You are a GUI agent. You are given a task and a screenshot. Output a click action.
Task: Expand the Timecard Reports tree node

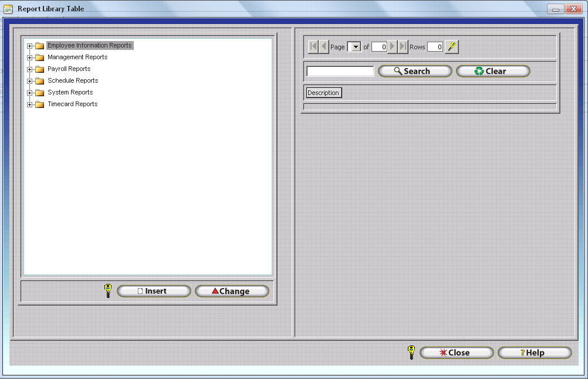pos(29,104)
